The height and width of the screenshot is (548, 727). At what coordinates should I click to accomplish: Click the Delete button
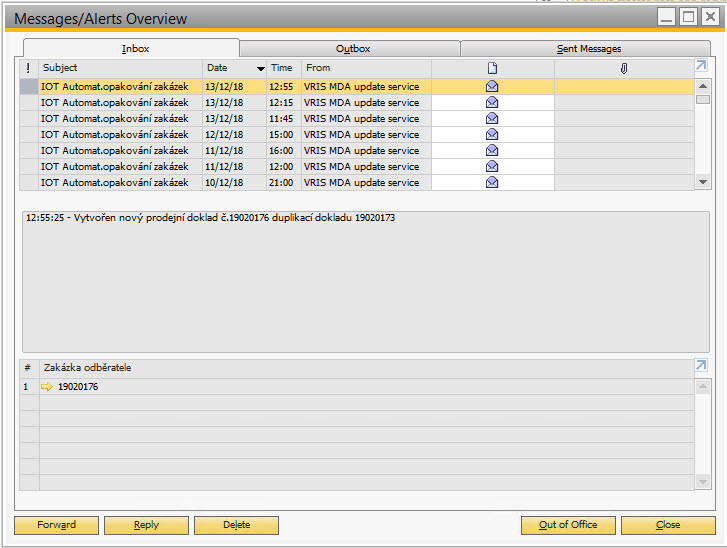(x=236, y=525)
